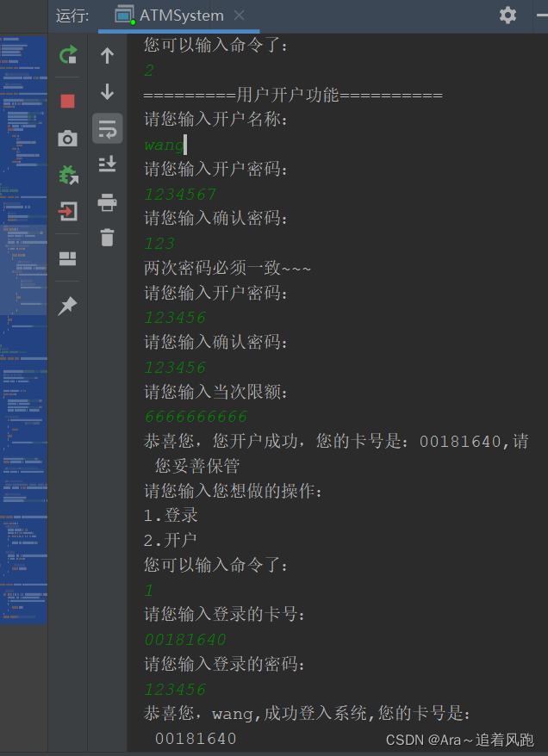Click the down arrow in console toolbar

click(x=107, y=91)
